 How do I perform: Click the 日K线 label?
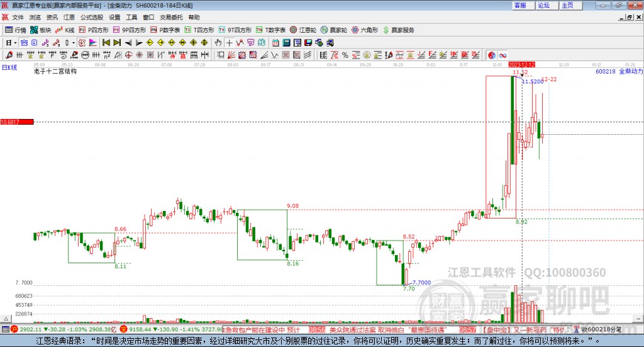9,67
